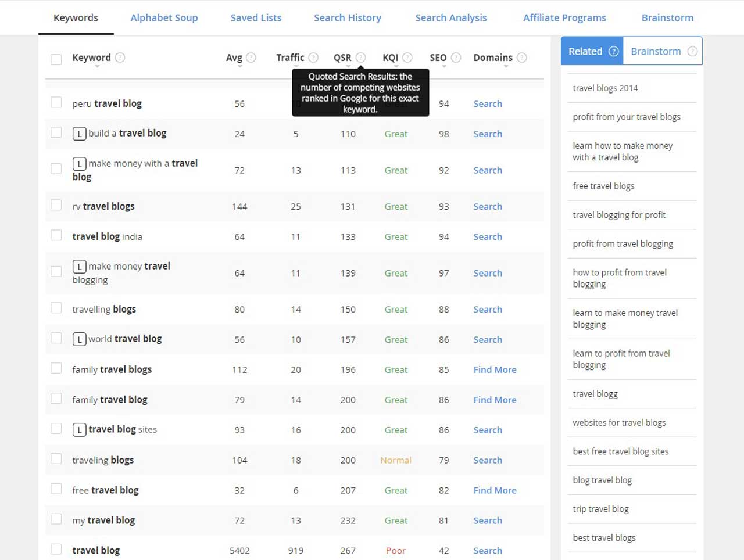Click Find More for family travel blogs
Screen dimensions: 744x560
coord(495,370)
